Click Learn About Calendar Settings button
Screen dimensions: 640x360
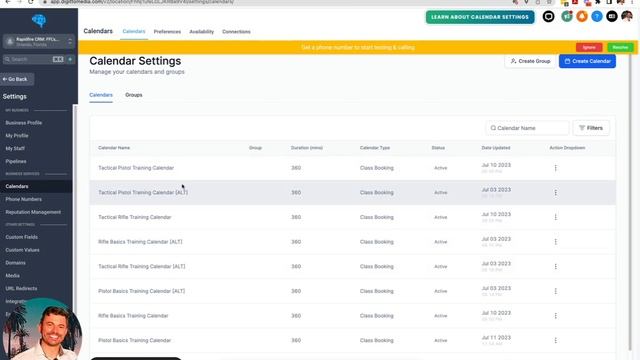[480, 17]
